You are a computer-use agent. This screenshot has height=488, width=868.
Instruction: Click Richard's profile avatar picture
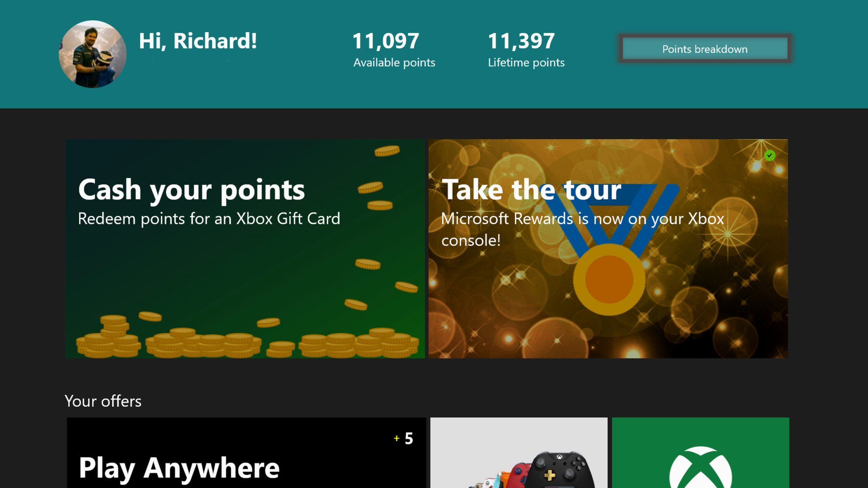(92, 54)
